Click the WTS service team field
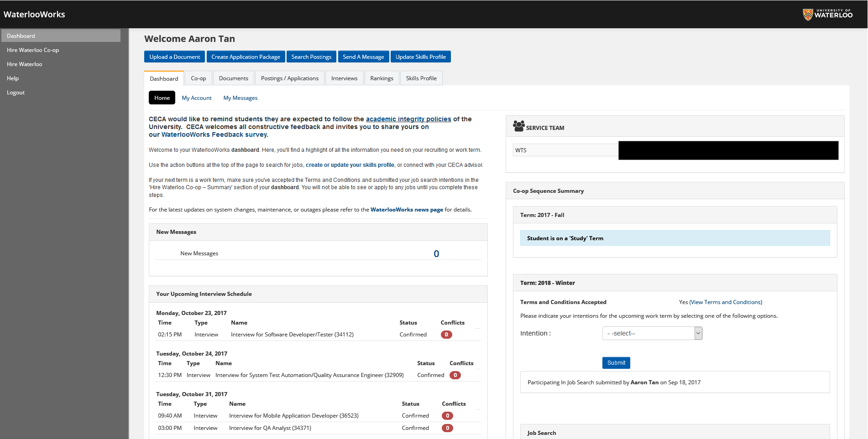 coord(565,150)
